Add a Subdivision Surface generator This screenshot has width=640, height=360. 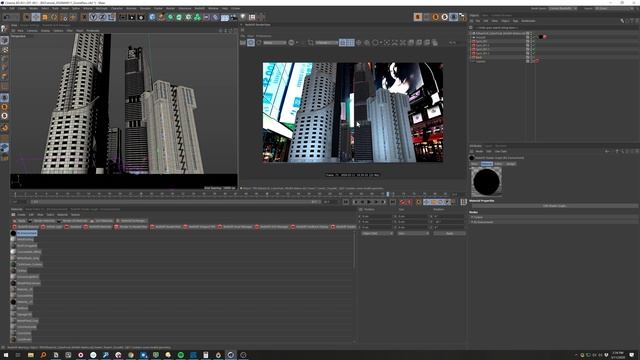tap(170, 17)
